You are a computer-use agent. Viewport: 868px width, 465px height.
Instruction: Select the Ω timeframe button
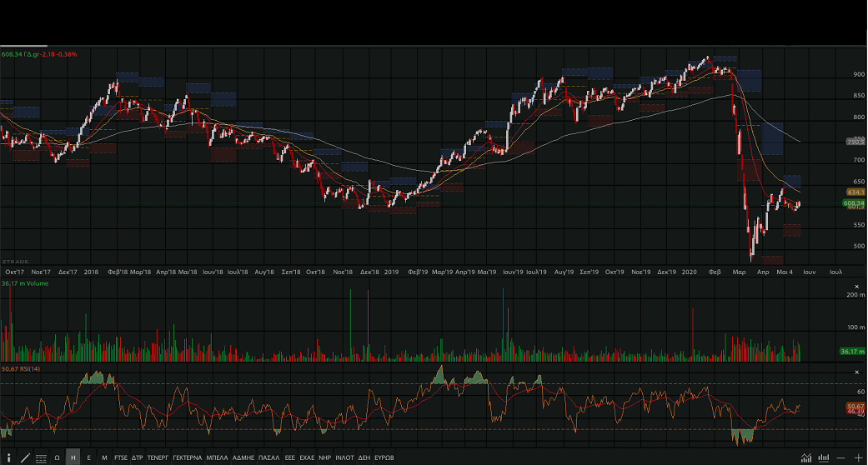(57, 457)
